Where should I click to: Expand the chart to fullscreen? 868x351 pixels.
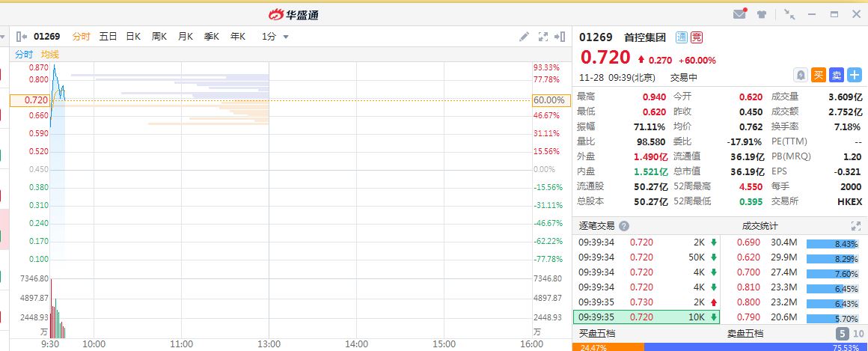coord(544,36)
